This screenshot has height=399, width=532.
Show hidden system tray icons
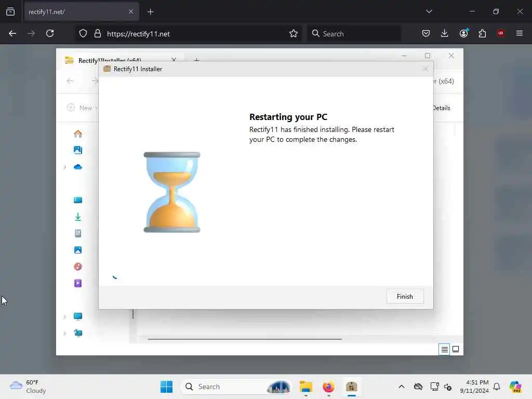[x=402, y=387]
